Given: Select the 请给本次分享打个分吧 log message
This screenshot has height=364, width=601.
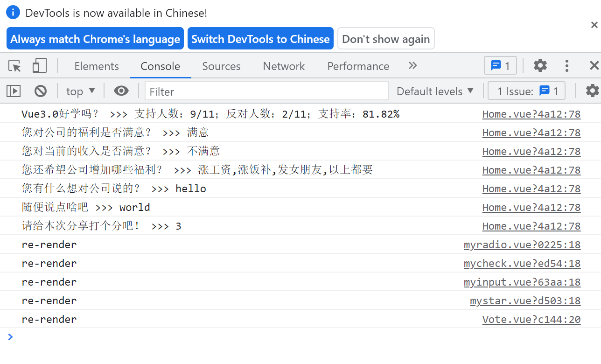Looking at the screenshot, I should click(101, 226).
